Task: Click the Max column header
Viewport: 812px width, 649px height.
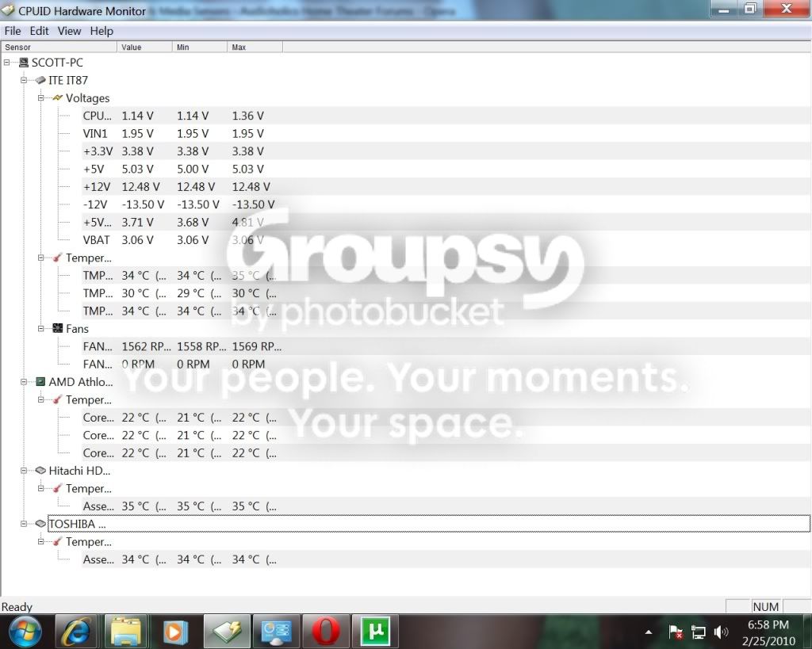Action: click(x=255, y=47)
